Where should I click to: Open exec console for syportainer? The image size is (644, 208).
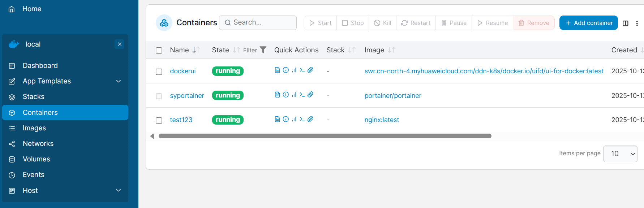coord(302,95)
